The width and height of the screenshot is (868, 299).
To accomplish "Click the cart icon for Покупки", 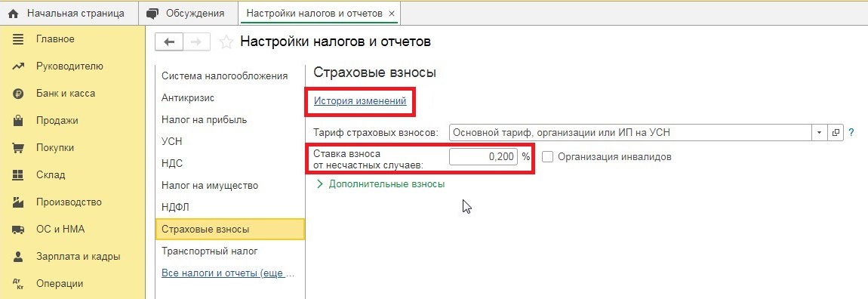I will click(x=18, y=148).
